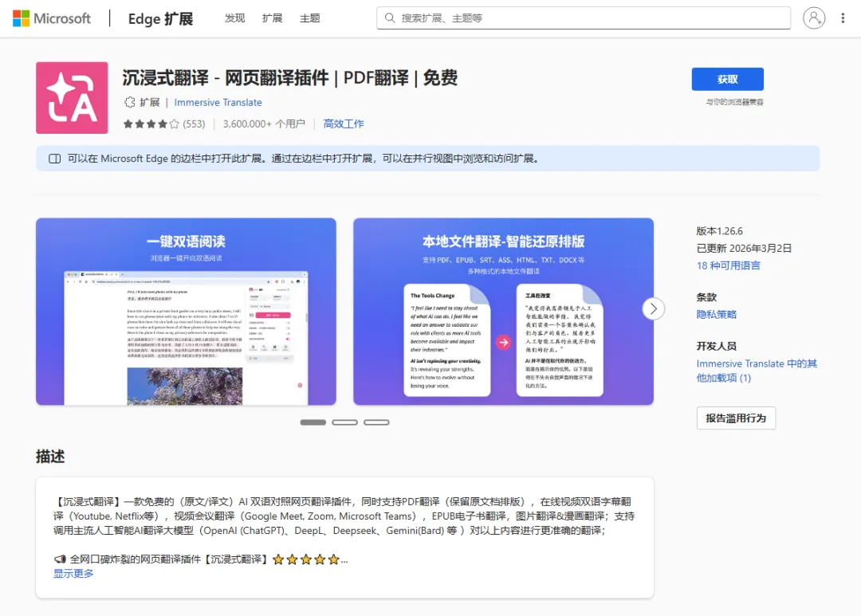This screenshot has width=861, height=616.
Task: Click the extension title 沉浸式翻译
Action: 289,78
